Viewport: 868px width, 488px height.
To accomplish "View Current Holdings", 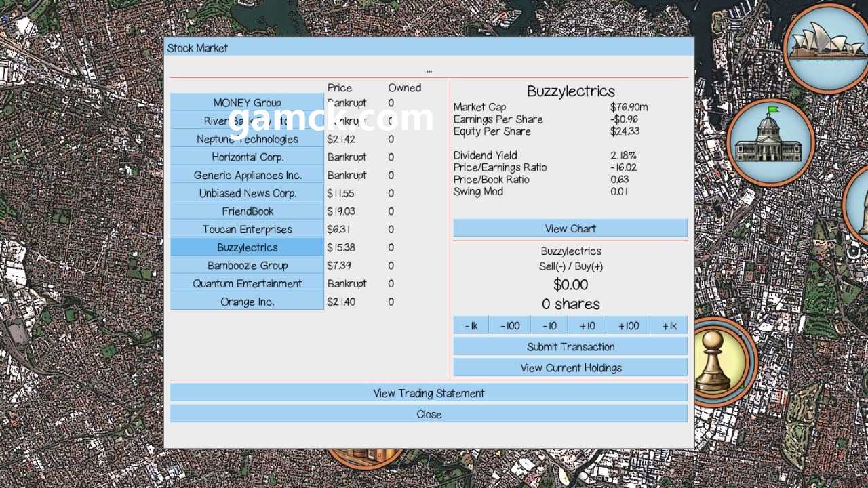I will pos(570,367).
